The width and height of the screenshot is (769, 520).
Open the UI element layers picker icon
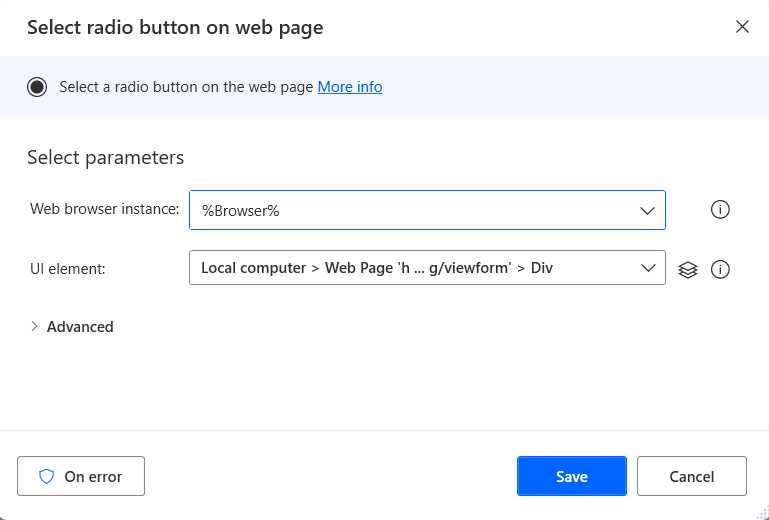click(688, 269)
